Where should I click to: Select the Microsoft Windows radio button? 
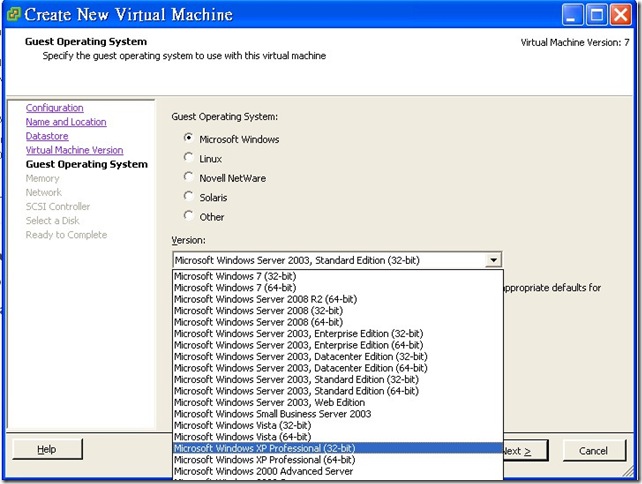(188, 138)
